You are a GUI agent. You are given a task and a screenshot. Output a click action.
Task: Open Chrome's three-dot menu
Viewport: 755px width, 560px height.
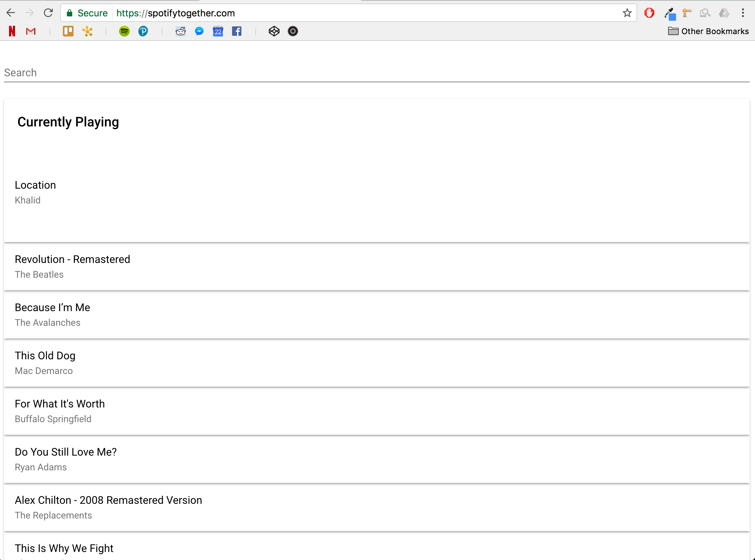point(743,13)
